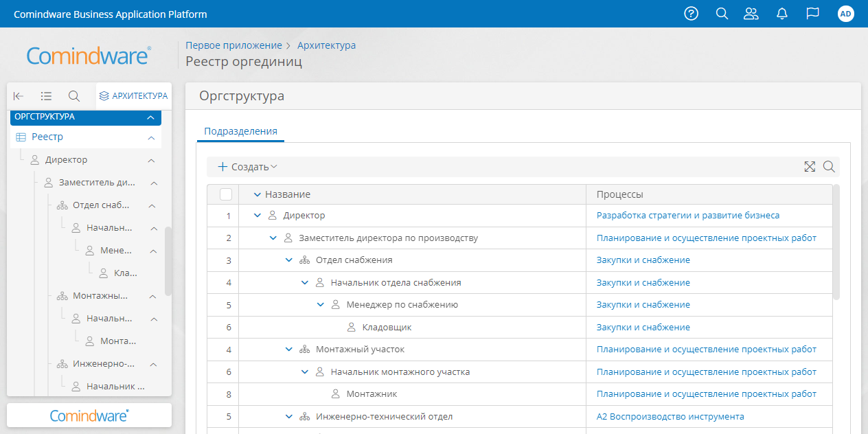Select Монта... item in sidebar tree
868x434 pixels.
click(118, 341)
